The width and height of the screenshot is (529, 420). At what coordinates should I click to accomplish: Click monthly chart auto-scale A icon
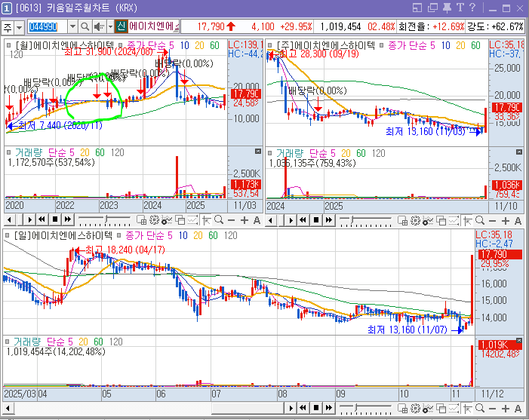pyautogui.click(x=257, y=220)
